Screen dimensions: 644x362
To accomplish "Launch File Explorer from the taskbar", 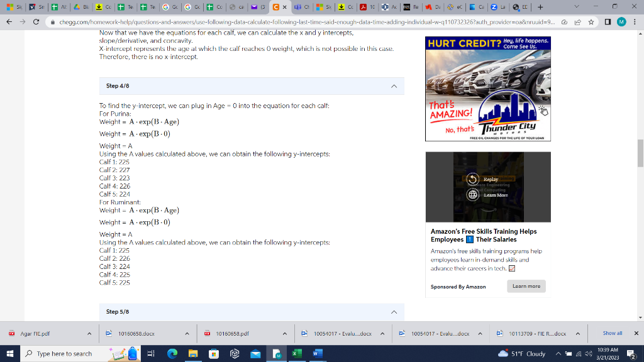I will coord(192,353).
